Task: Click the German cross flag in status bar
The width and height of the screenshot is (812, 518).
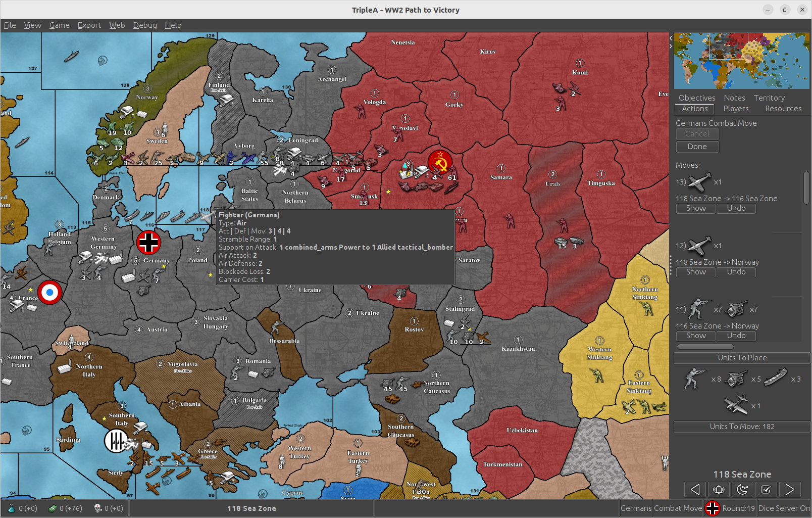Action: tap(713, 508)
